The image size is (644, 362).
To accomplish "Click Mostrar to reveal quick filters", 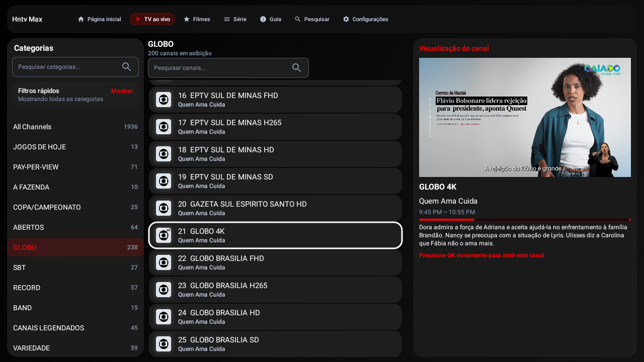I will 122,91.
